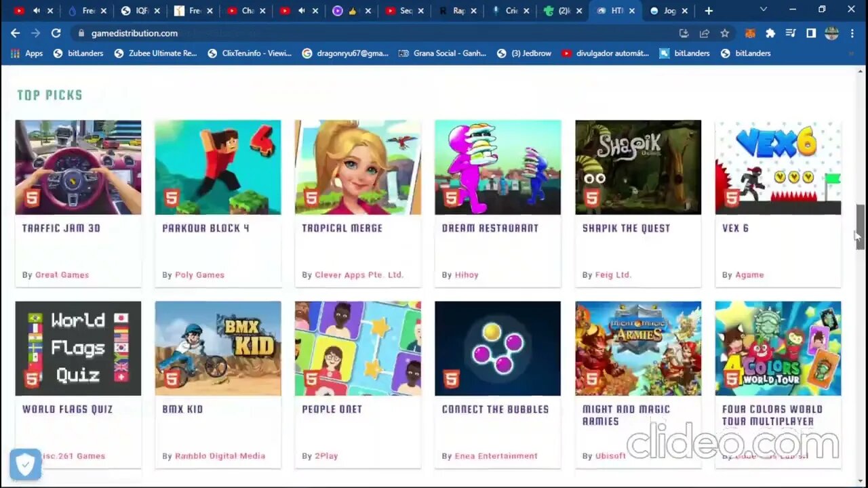This screenshot has width=868, height=488.
Task: Click the Ubisoft developer link
Action: pyautogui.click(x=610, y=455)
